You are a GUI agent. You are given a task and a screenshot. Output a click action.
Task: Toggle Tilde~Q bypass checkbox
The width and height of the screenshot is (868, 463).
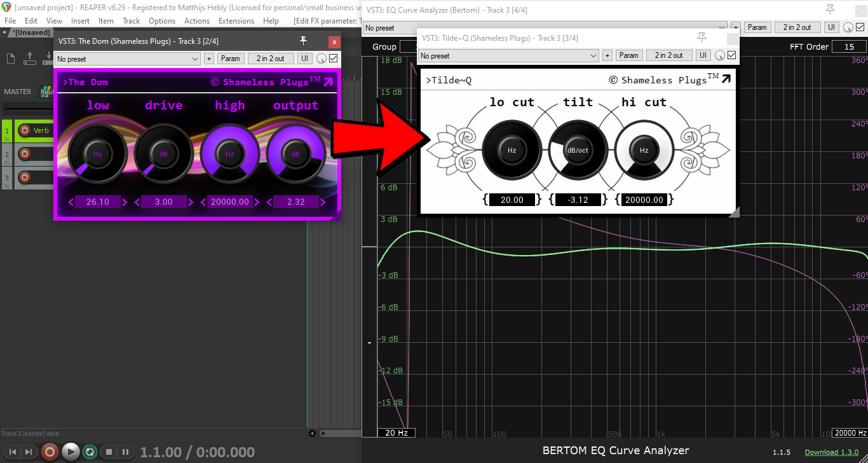tap(732, 55)
